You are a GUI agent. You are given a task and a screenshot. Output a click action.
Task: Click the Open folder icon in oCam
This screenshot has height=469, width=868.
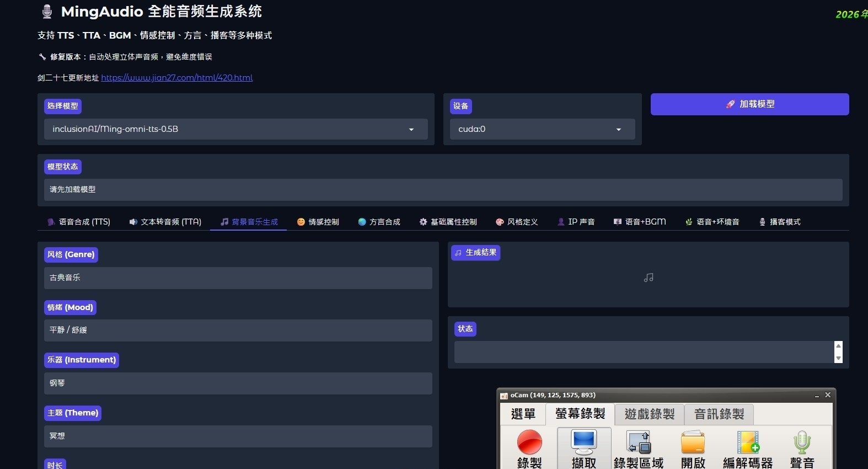693,443
